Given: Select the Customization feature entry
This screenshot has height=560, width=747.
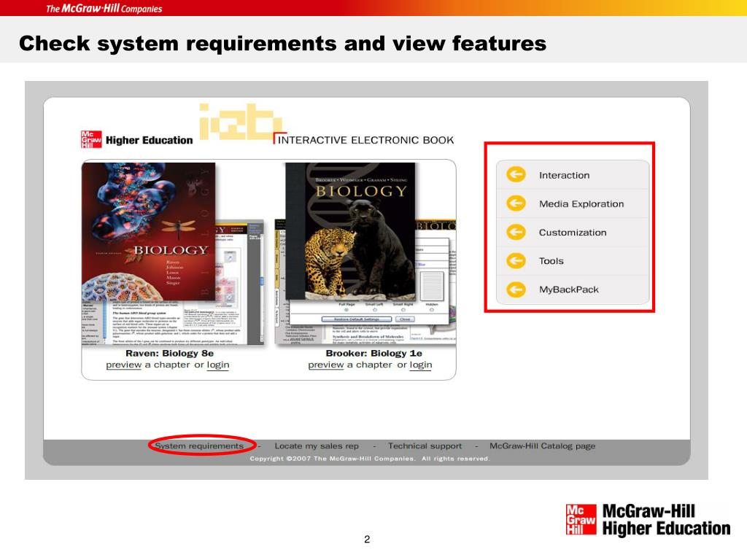Looking at the screenshot, I should (x=573, y=233).
